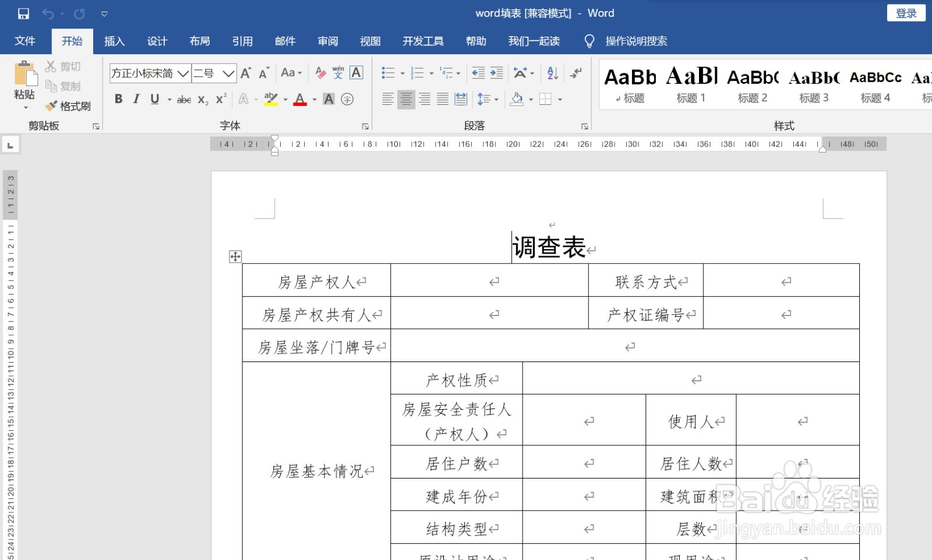The height and width of the screenshot is (560, 932).
Task: Toggle Underline formatting
Action: point(154,99)
